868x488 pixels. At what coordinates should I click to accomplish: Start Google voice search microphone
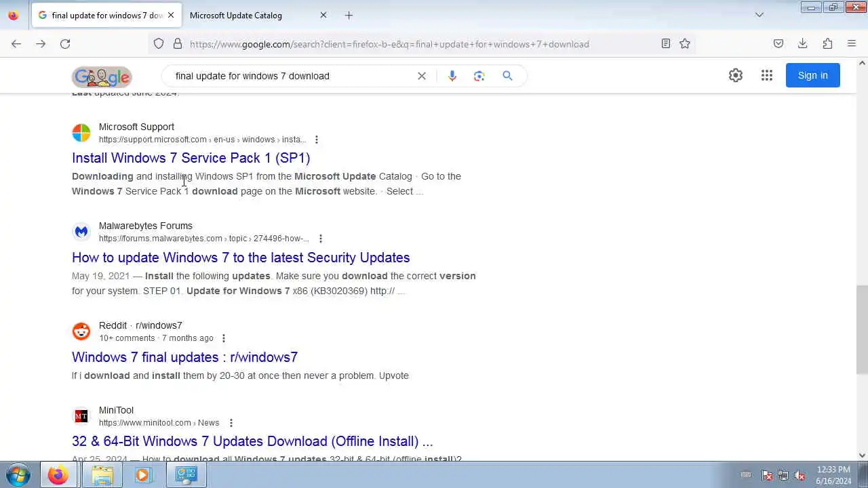tap(452, 76)
